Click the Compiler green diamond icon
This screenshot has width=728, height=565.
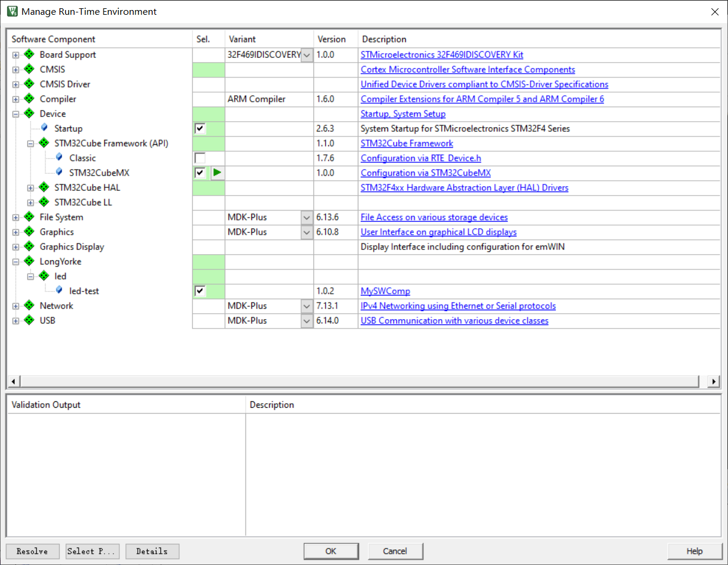30,99
